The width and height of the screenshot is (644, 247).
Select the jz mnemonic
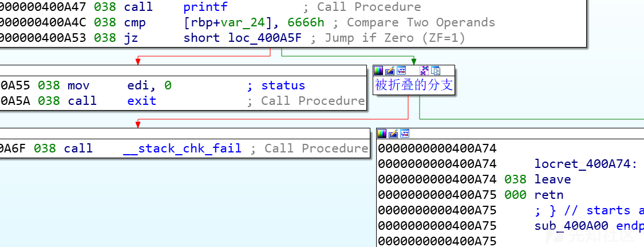click(132, 38)
